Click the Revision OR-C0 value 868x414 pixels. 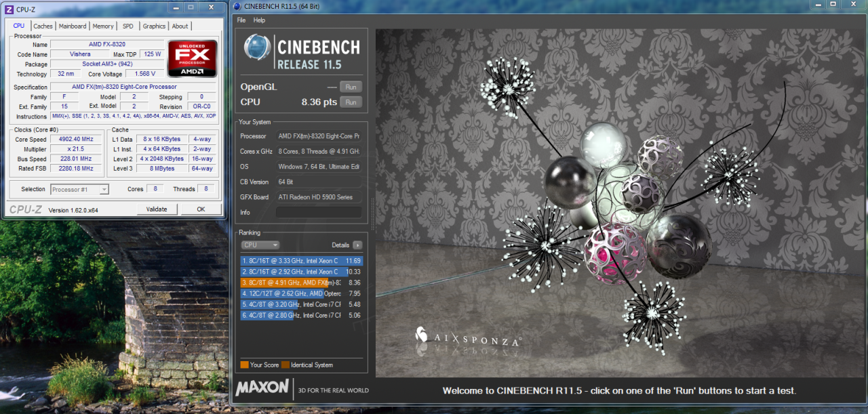click(201, 107)
